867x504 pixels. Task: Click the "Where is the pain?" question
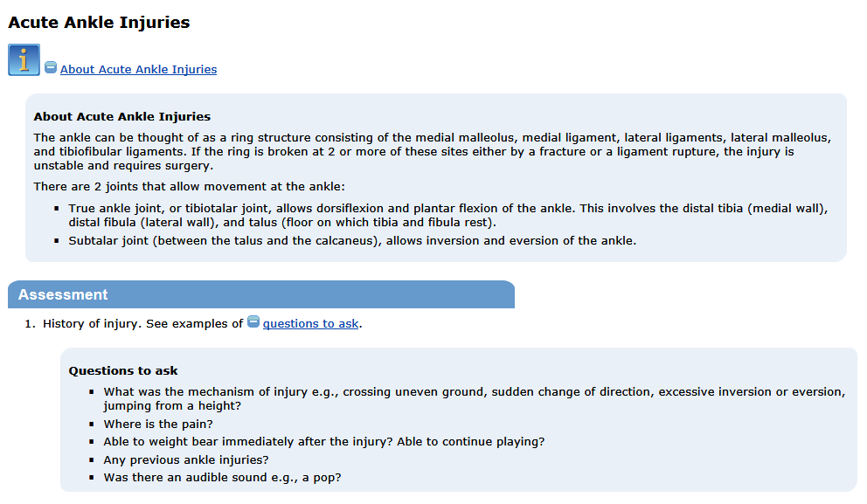click(158, 425)
